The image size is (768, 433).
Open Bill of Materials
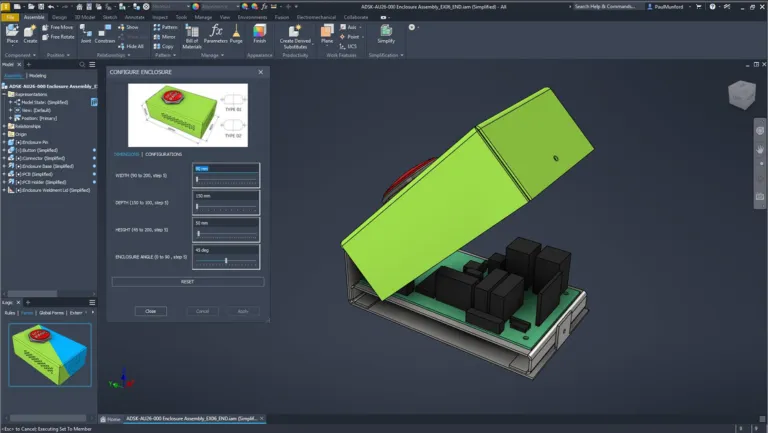pyautogui.click(x=192, y=37)
